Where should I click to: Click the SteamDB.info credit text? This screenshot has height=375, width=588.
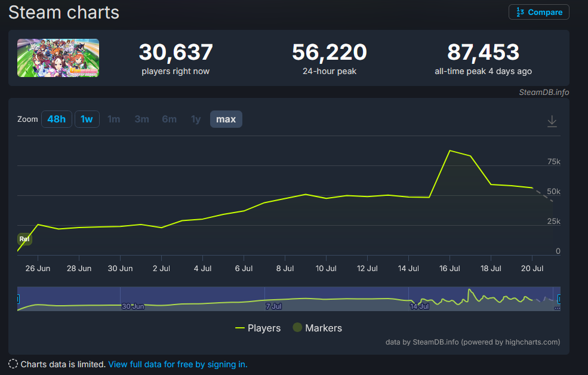point(544,92)
